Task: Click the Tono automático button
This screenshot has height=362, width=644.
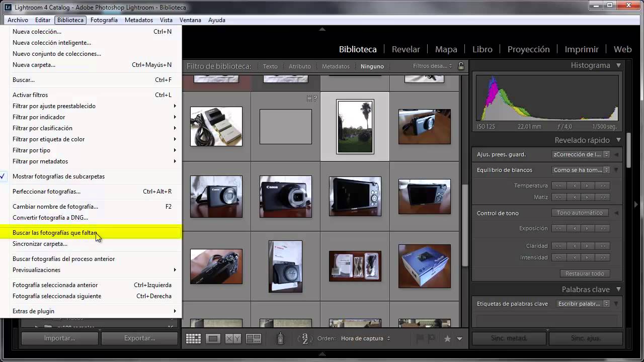Action: pos(580,213)
